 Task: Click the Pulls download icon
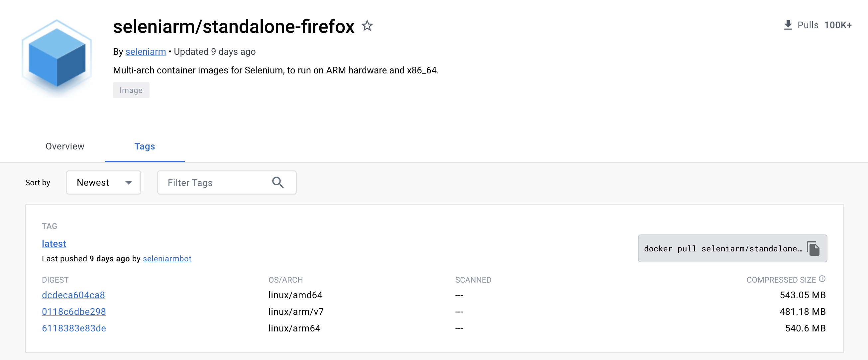(x=788, y=25)
